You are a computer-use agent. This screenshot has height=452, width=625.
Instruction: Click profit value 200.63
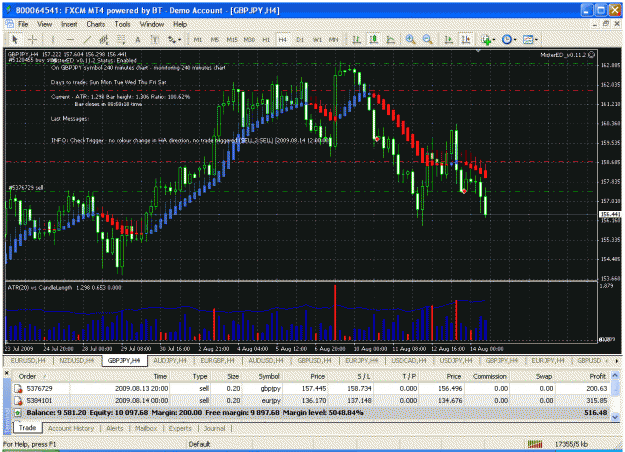[x=597, y=389]
